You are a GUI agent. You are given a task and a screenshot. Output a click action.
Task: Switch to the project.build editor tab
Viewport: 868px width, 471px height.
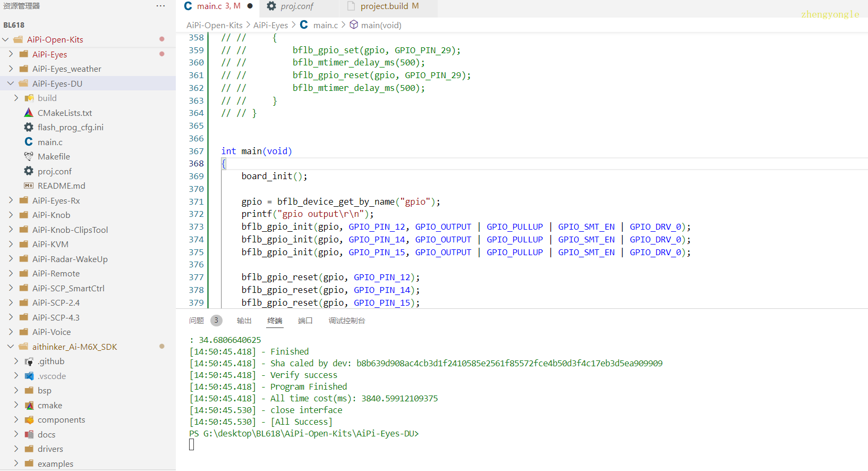click(x=389, y=6)
